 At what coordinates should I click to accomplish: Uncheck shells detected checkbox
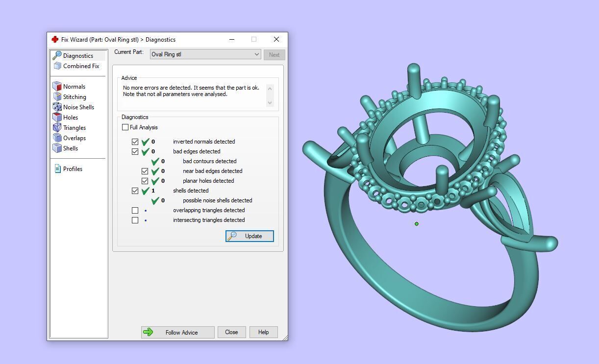click(x=135, y=191)
